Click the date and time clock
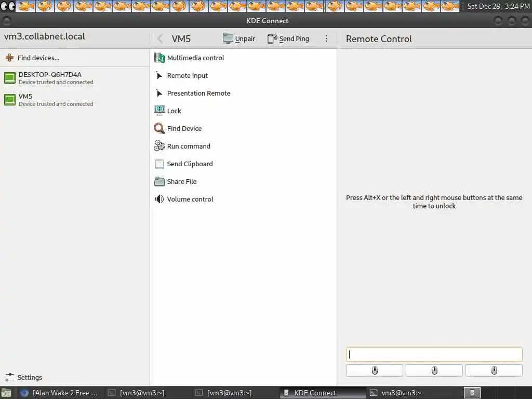Screen dimensions: 532x399 [498, 6]
